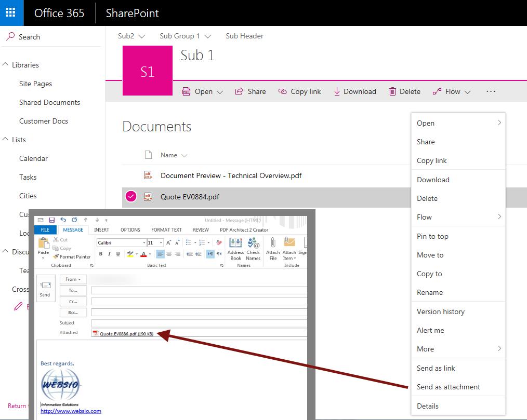Open the Office 365 app launcher grid
Screen dimensions: 527x420
click(x=10, y=13)
